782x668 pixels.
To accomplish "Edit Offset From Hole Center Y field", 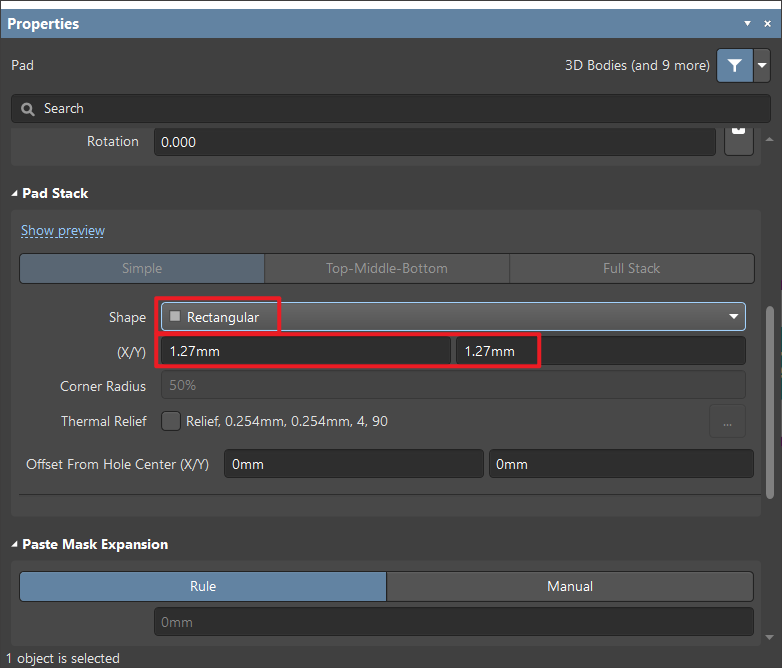I will click(x=621, y=464).
